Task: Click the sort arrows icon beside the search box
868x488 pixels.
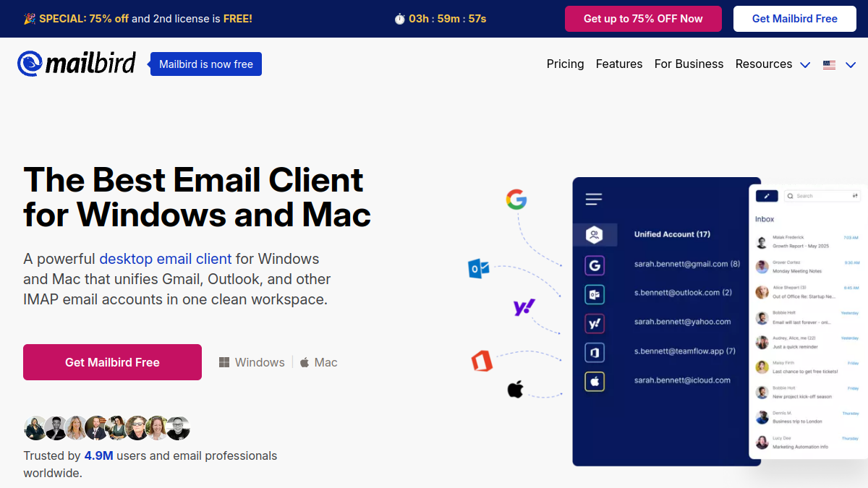Action: coord(855,196)
